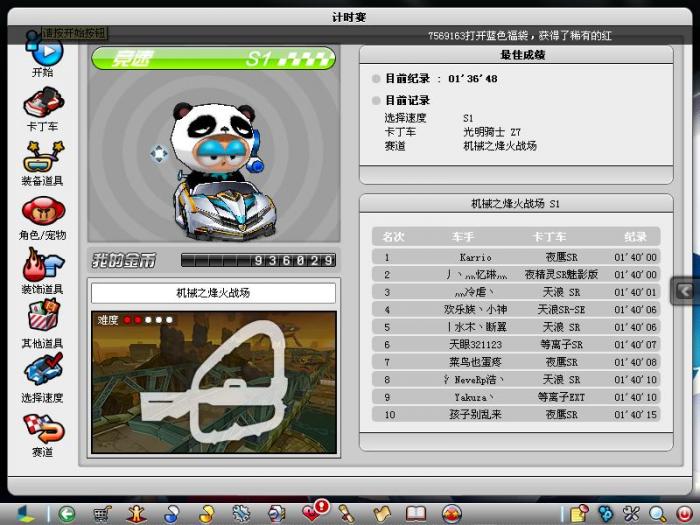Click the 机械之烽火战场 S1 ranking title
This screenshot has width=700, height=525.
tap(516, 204)
